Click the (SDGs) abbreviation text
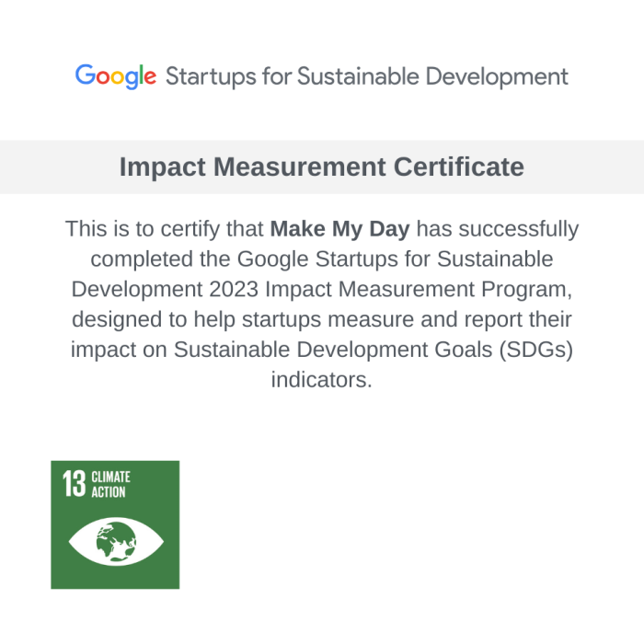Screen dimensions: 644x644 [x=536, y=350]
